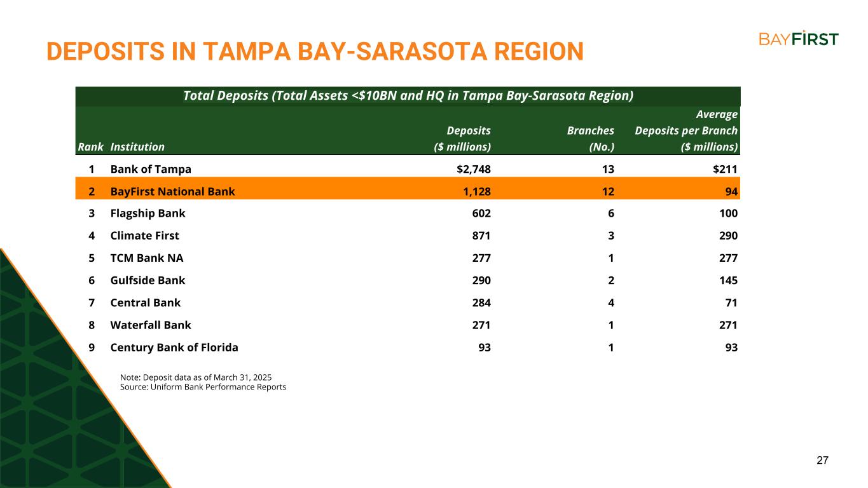The image size is (868, 488).
Task: Select the highlighted BayFirst National Bank name
Action: pyautogui.click(x=172, y=191)
